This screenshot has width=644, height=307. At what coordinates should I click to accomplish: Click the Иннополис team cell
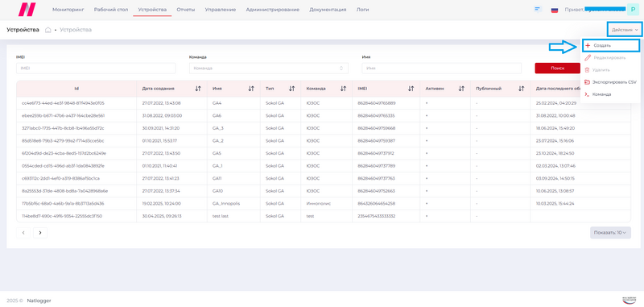(x=318, y=203)
